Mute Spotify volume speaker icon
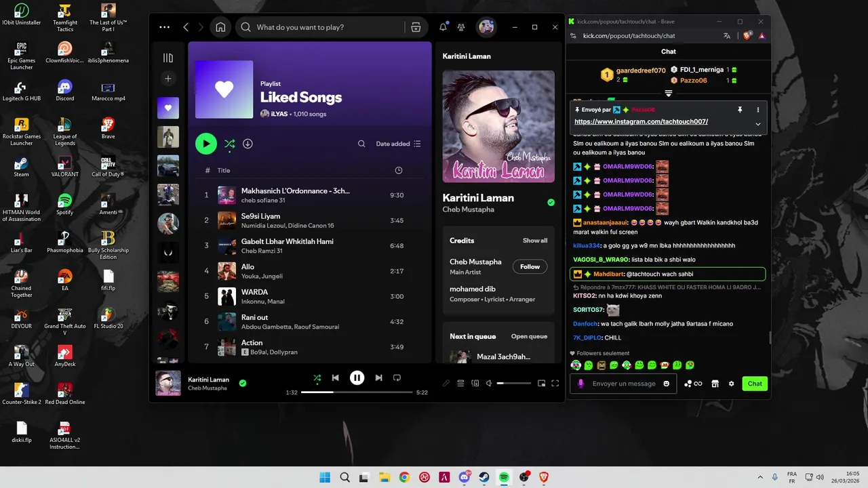This screenshot has width=868, height=488. click(489, 384)
